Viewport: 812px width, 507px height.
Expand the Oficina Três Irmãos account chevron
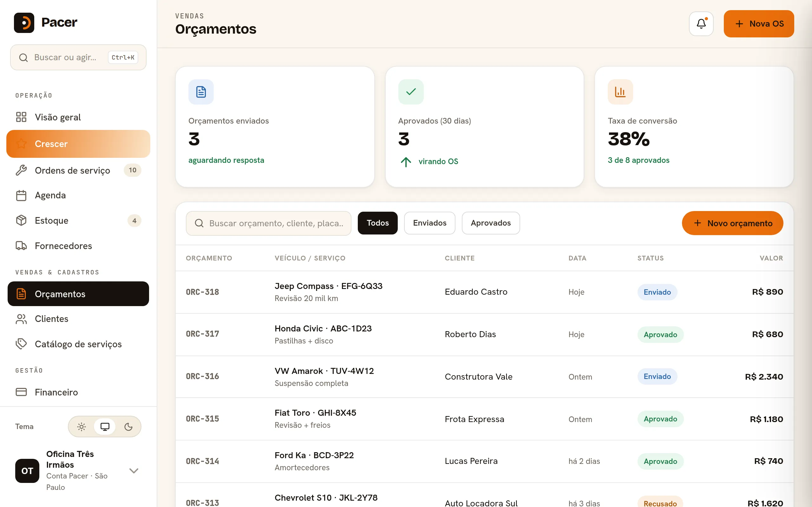click(x=134, y=471)
